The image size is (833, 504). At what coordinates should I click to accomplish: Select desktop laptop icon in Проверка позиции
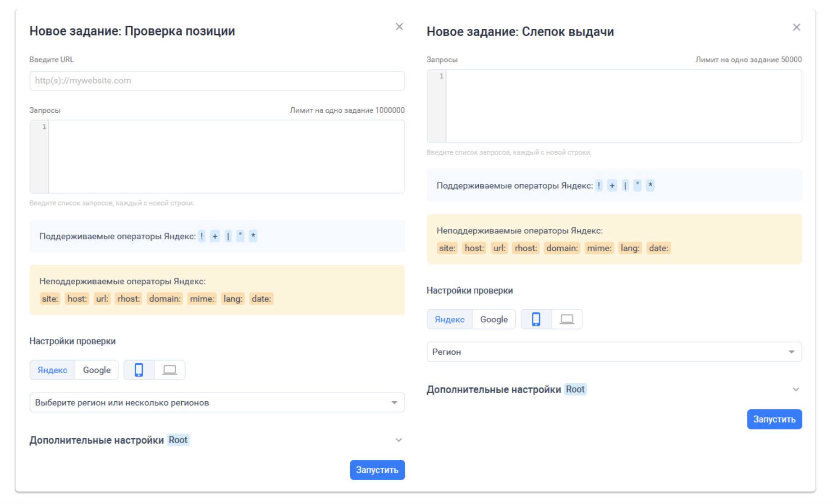(x=170, y=370)
